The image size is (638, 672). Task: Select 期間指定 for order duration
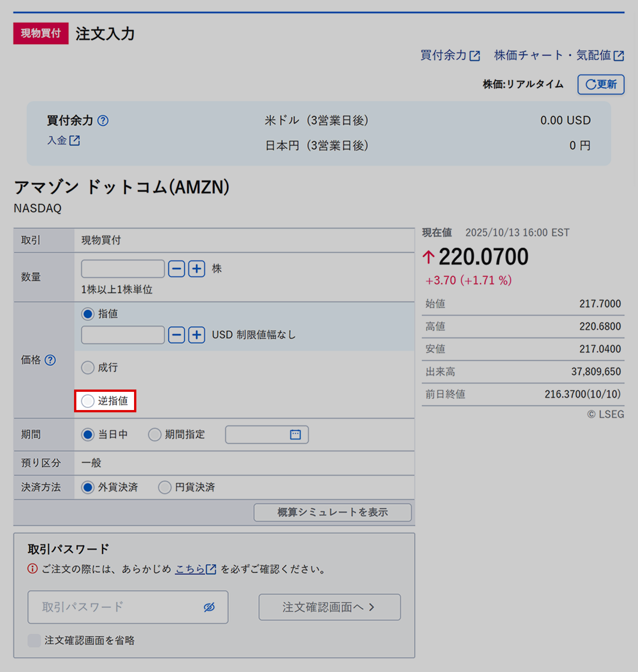tap(155, 434)
